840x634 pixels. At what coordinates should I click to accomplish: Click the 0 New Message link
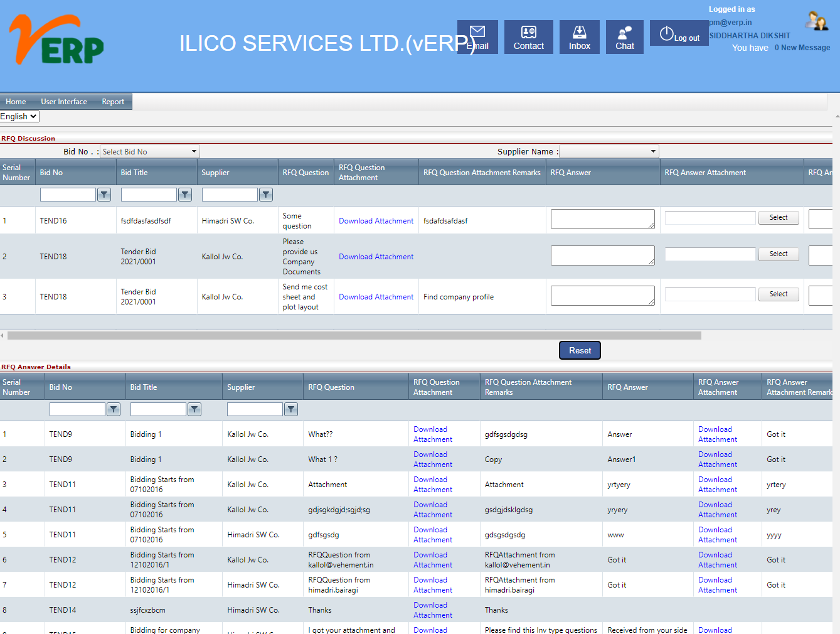(802, 48)
